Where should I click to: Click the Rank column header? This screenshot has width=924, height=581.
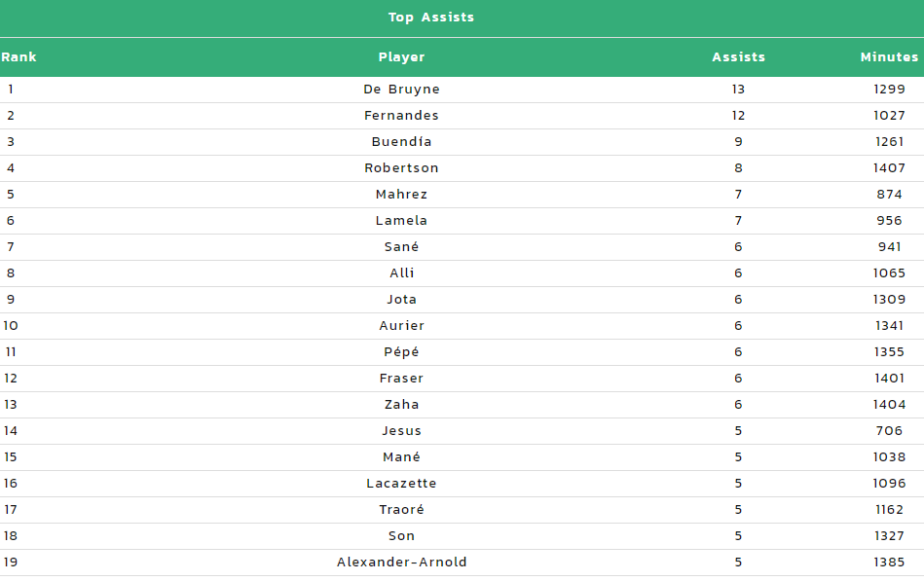point(18,57)
